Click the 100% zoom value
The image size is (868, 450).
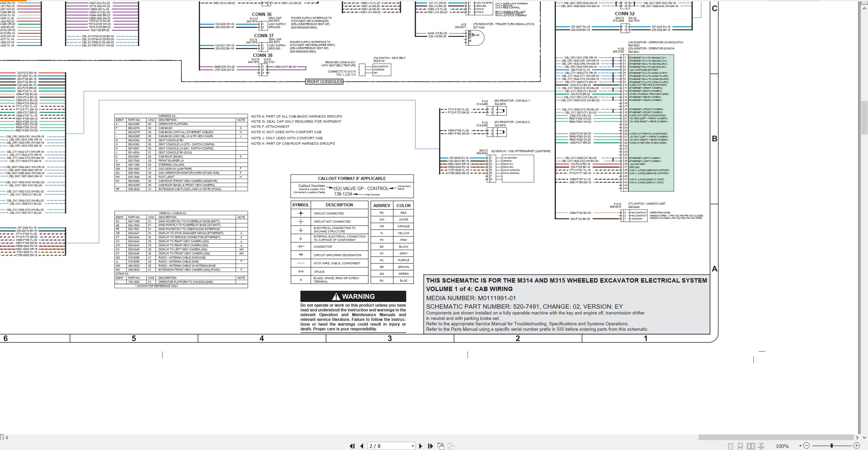click(782, 446)
